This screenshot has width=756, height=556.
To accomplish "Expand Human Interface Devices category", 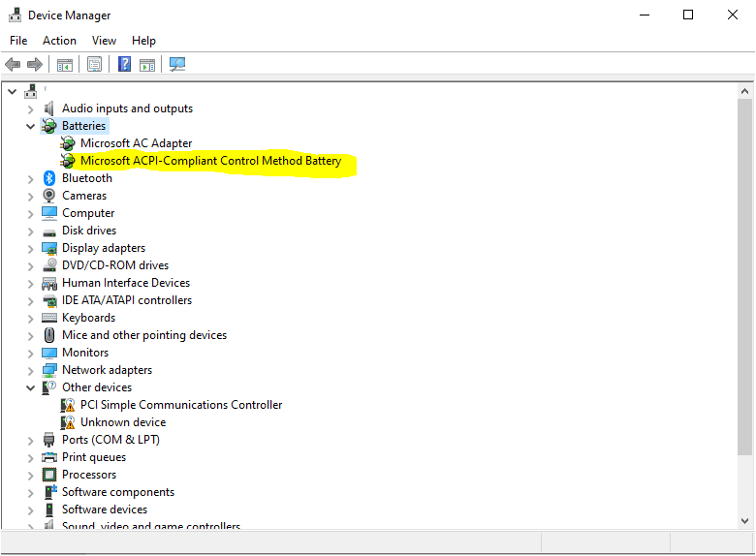I will [30, 284].
